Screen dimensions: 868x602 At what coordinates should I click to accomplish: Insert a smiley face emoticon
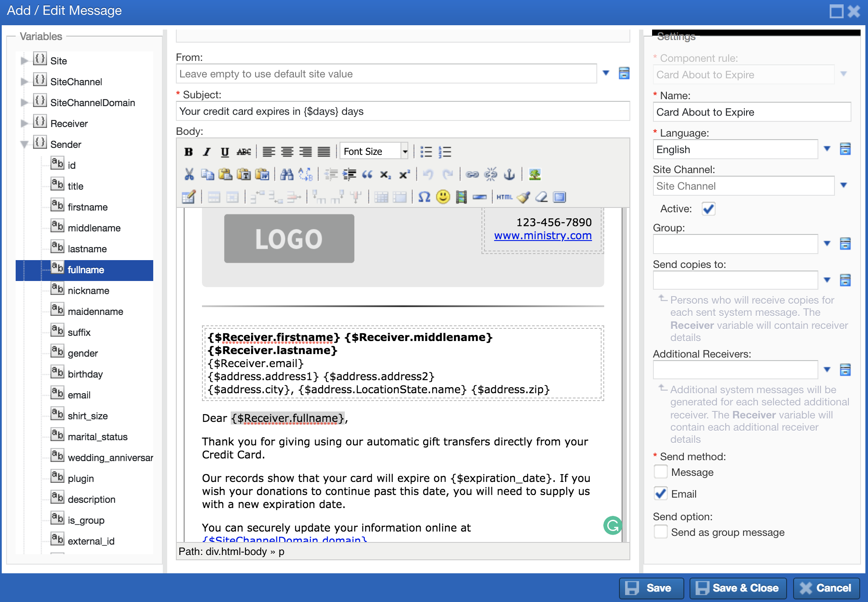442,197
